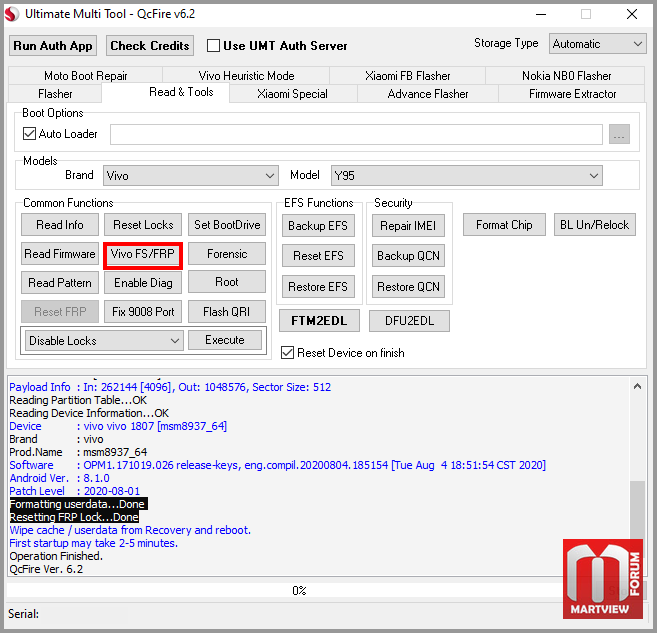657x633 pixels.
Task: Click the DFU2EDL button
Action: (x=409, y=321)
